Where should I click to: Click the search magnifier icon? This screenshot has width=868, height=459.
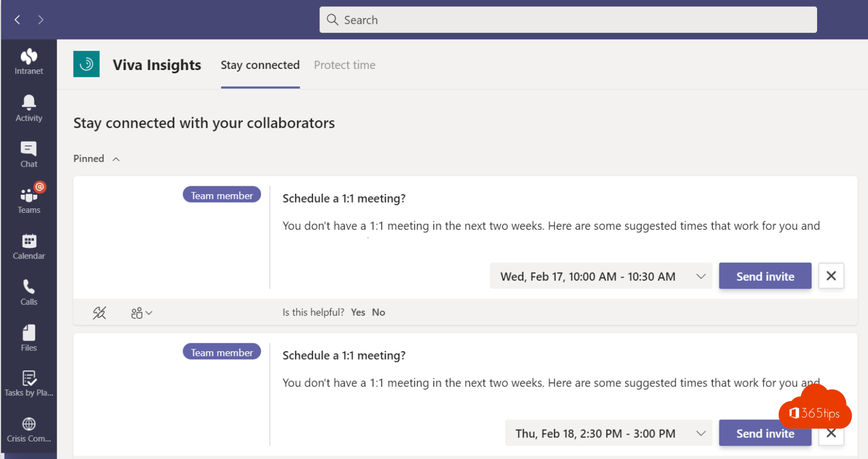click(332, 19)
